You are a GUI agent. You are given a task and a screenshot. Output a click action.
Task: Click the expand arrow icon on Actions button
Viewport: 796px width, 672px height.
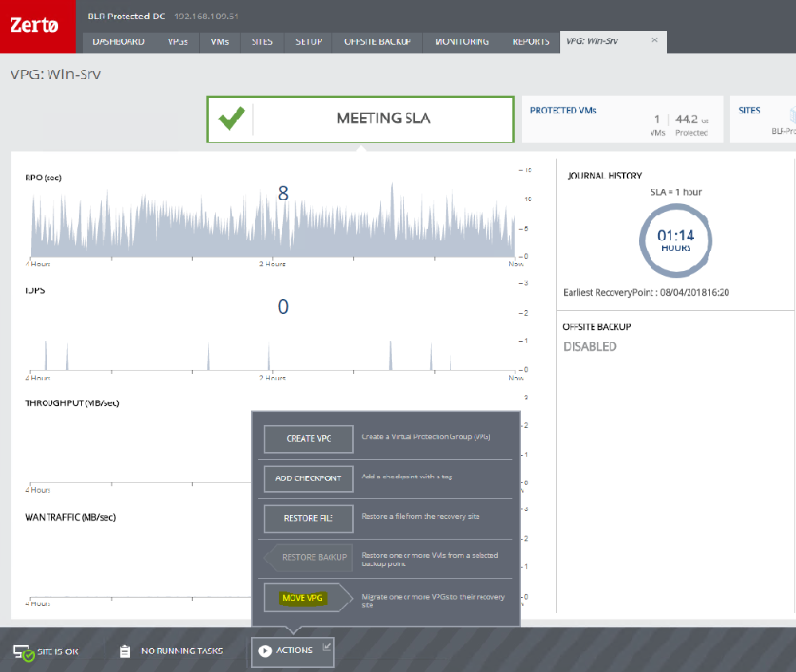point(326,646)
